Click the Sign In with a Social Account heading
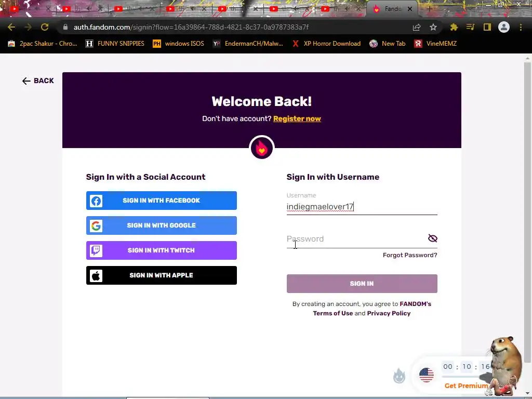Viewport: 532px width, 399px height. (145, 177)
